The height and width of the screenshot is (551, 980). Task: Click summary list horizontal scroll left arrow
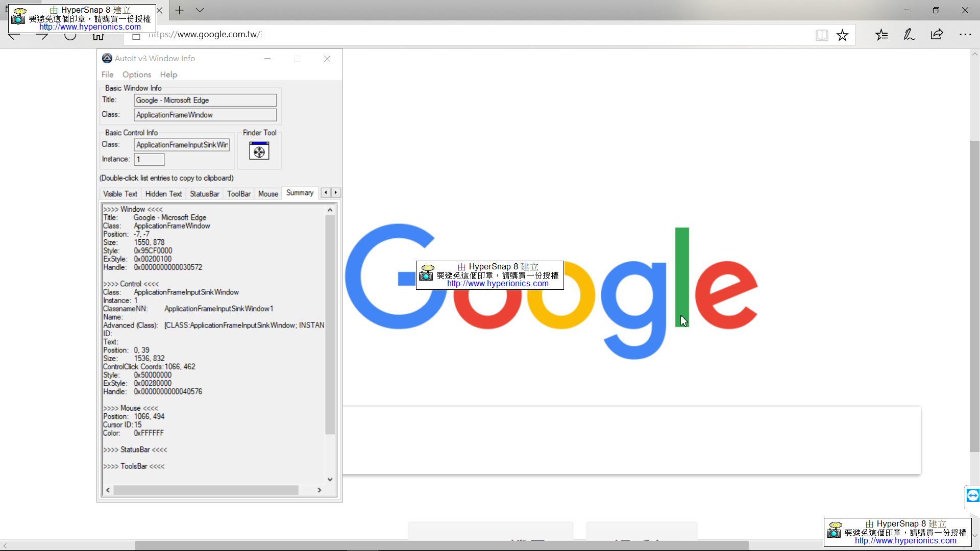108,490
